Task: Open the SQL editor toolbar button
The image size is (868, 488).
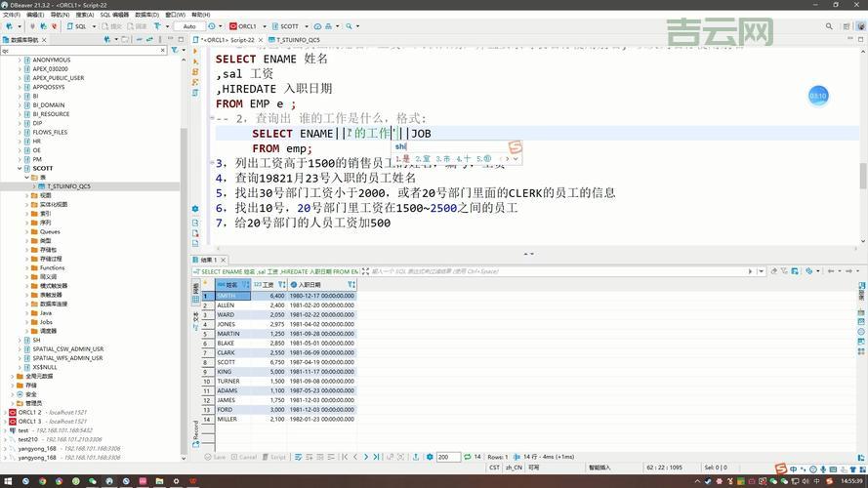Action: [77, 26]
